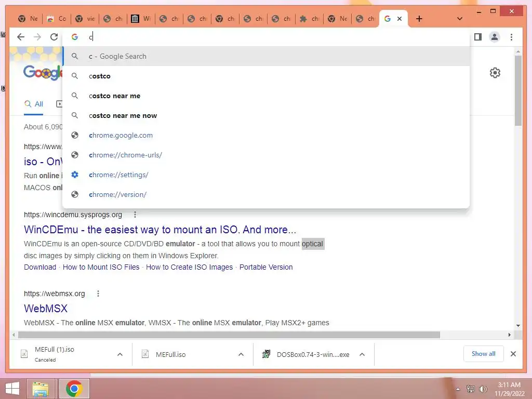This screenshot has height=399, width=532.
Task: Open File Explorer from the taskbar
Action: 41,389
